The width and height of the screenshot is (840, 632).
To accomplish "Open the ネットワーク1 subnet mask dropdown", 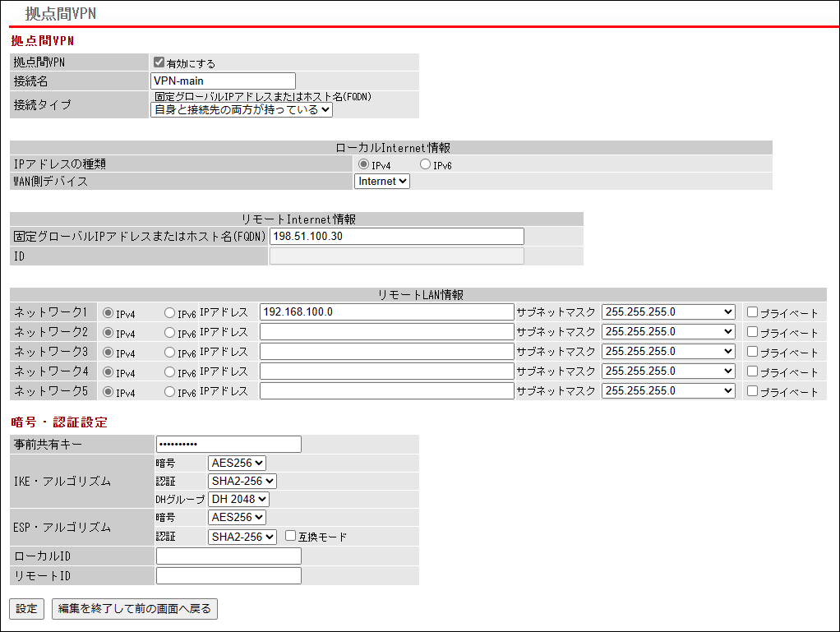I will click(x=668, y=312).
